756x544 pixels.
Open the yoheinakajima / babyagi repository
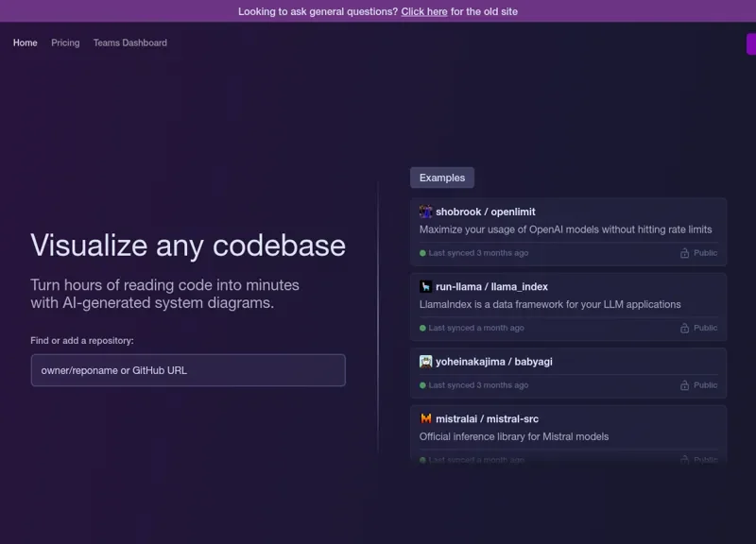(493, 362)
